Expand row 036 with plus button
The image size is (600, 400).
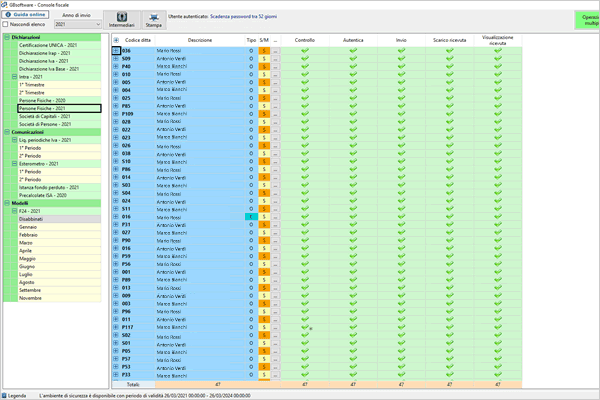coord(116,50)
